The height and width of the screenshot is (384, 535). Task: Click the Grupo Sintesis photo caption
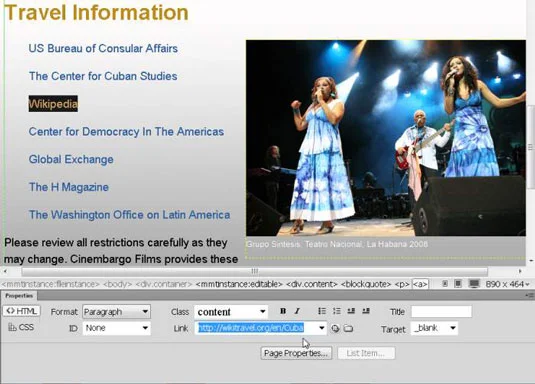[337, 244]
